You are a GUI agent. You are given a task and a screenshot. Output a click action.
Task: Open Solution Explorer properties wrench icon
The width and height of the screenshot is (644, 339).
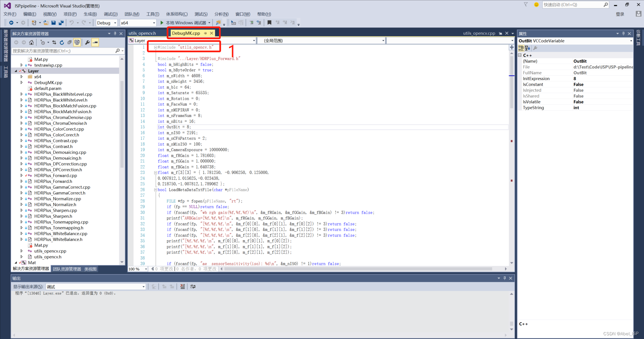[87, 42]
